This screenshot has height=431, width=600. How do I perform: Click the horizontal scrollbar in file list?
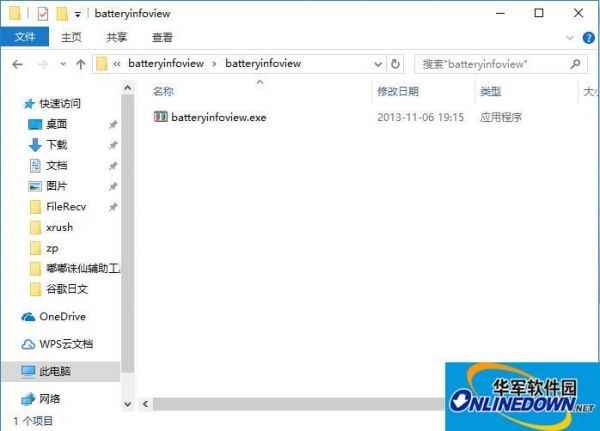290,403
